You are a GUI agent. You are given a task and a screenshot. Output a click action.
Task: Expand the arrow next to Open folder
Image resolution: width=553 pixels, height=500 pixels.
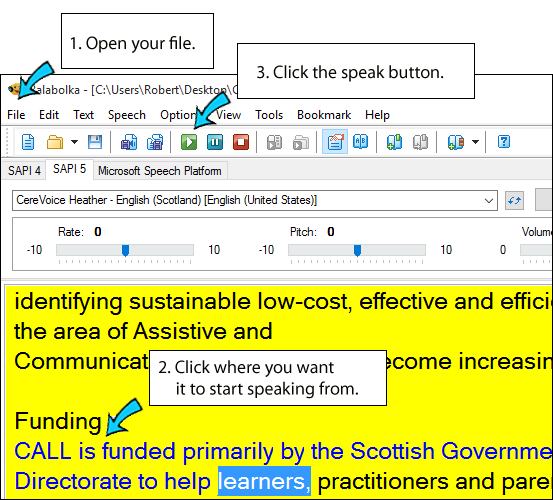point(74,142)
